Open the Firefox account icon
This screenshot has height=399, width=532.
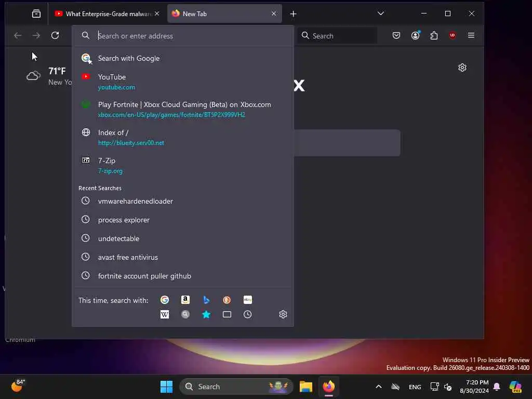point(415,35)
